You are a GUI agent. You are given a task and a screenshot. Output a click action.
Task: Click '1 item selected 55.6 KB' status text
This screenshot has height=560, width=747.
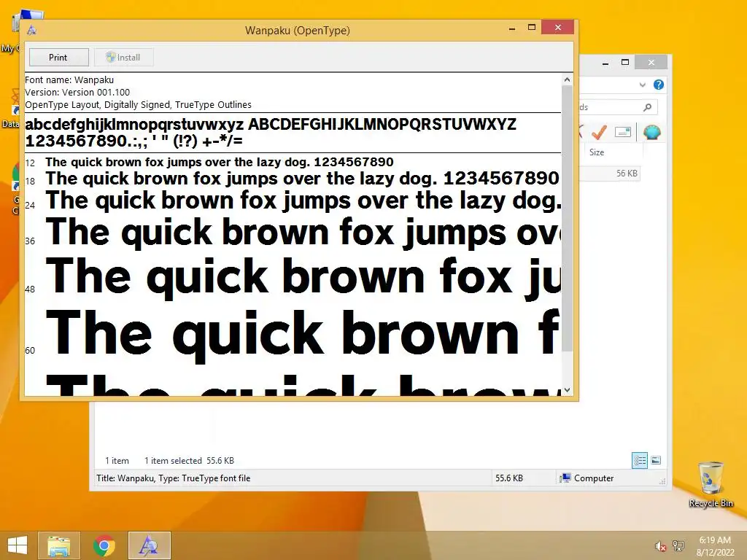(x=189, y=461)
